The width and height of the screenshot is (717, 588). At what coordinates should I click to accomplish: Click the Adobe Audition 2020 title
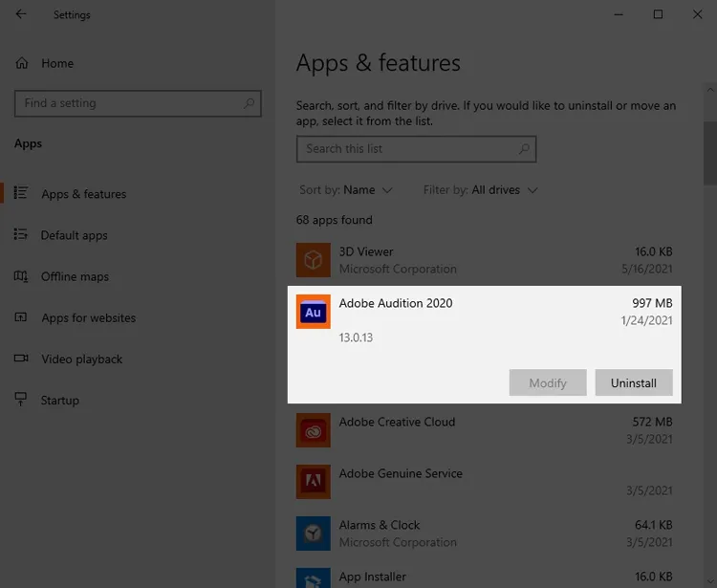[x=396, y=303]
